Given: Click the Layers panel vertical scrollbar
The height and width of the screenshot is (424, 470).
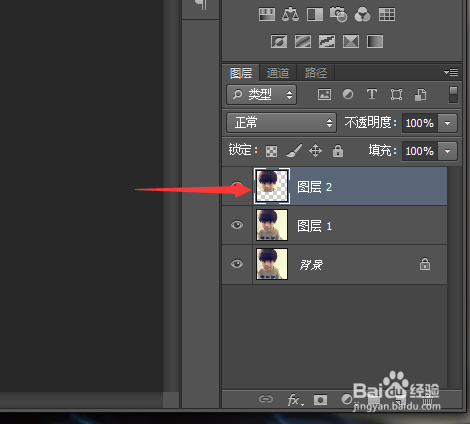Looking at the screenshot, I should click(x=454, y=277).
